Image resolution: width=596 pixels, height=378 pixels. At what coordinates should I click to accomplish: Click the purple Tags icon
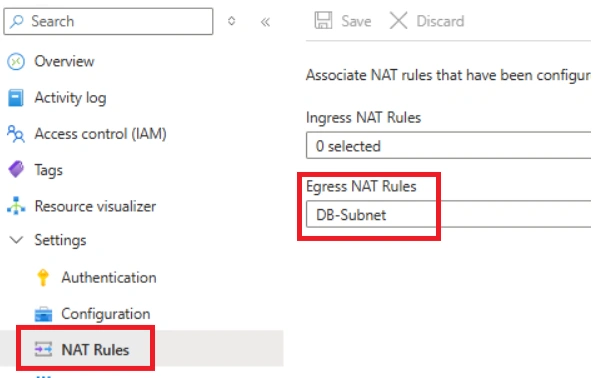(x=16, y=169)
